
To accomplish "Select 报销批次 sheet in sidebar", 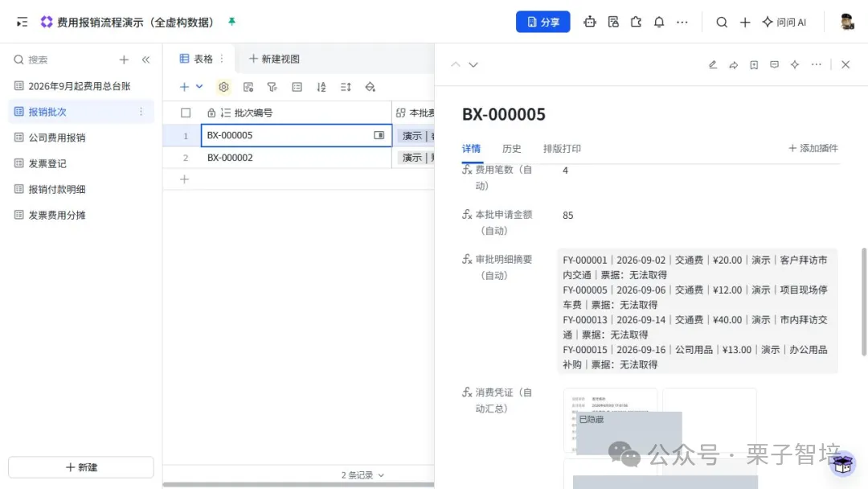I will pos(81,112).
